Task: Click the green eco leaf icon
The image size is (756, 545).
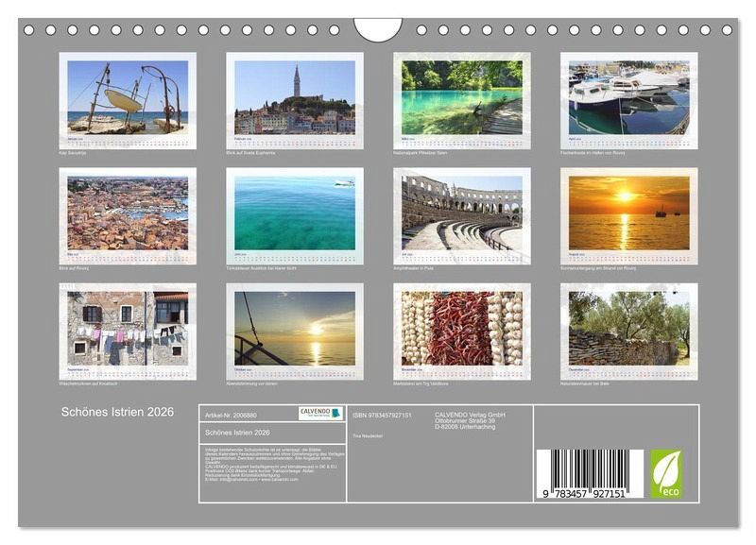Action: click(x=666, y=473)
